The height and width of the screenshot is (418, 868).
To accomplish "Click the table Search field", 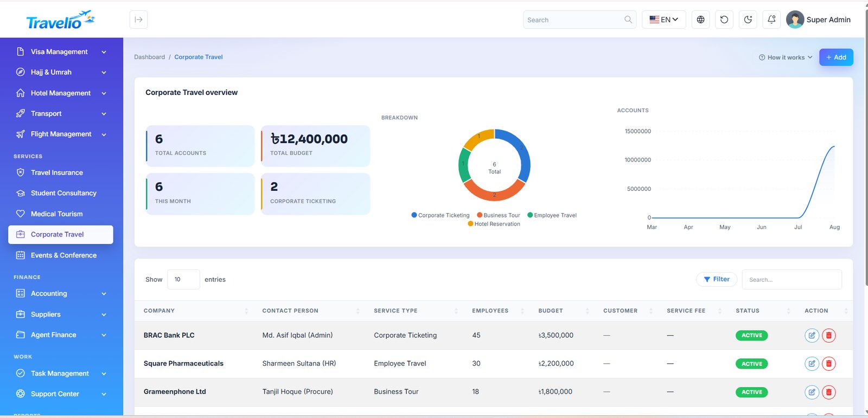I will [792, 280].
